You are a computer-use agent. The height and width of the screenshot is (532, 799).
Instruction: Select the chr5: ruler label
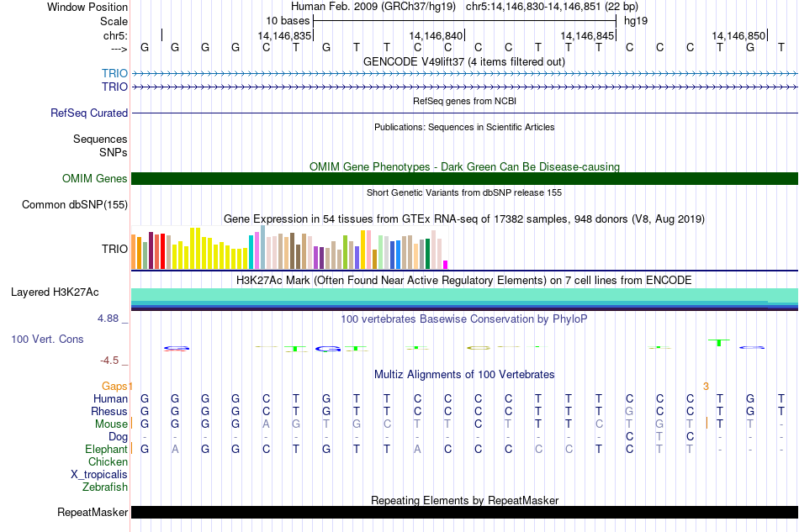[115, 35]
